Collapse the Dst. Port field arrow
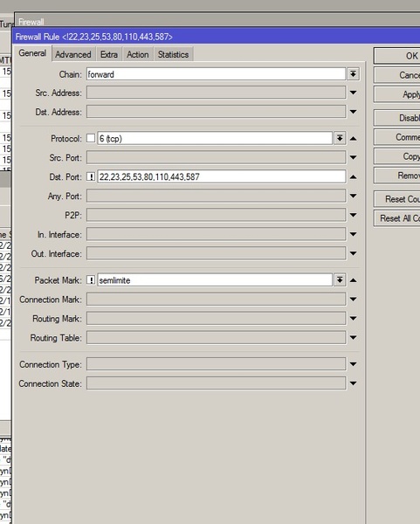 [x=353, y=176]
